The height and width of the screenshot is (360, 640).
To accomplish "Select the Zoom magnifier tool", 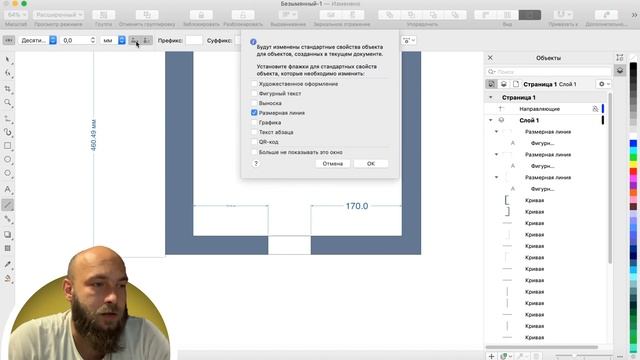I will click(8, 102).
